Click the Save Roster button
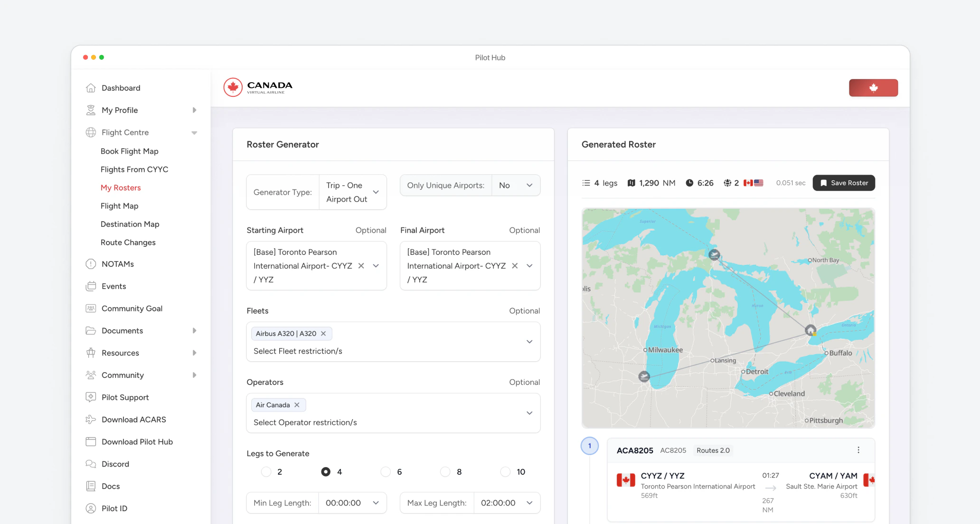980x524 pixels. pyautogui.click(x=844, y=183)
